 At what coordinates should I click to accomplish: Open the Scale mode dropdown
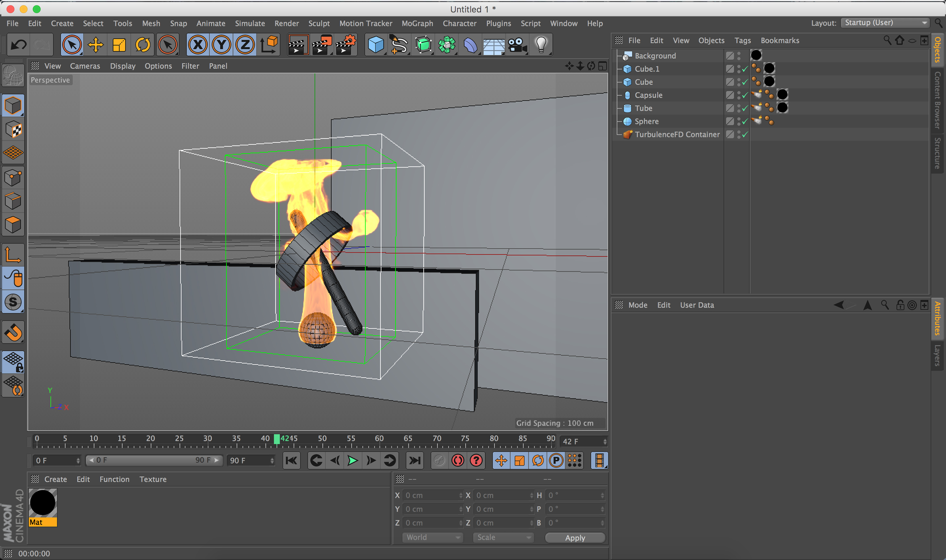[504, 537]
